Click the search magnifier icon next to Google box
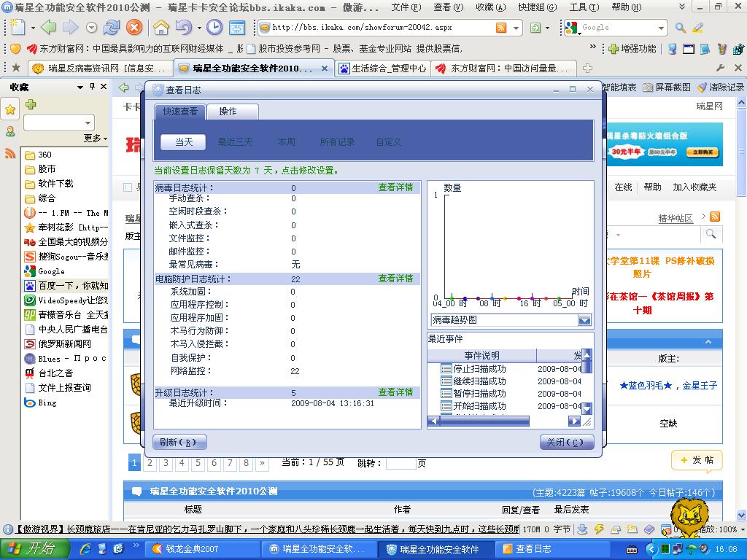Viewport: 747px width, 560px height. point(681,28)
